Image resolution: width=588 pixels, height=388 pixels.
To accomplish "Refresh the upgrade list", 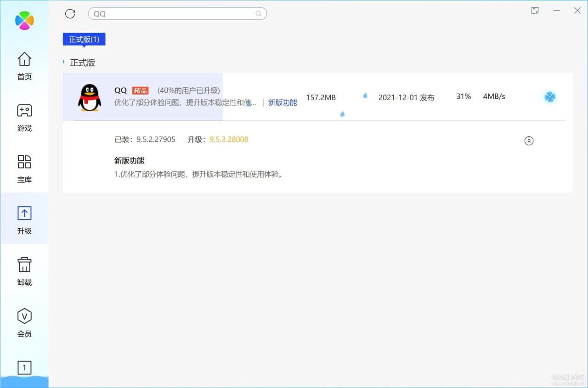I will point(70,14).
